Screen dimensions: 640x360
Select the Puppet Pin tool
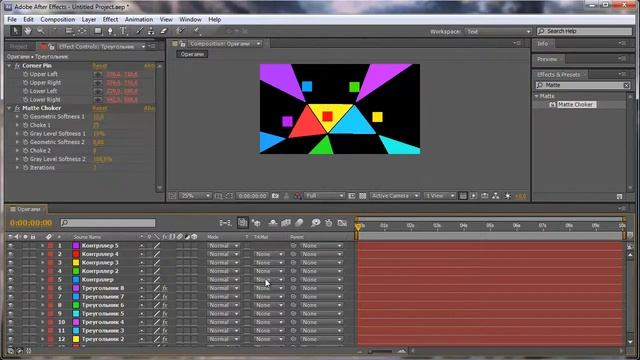click(196, 31)
